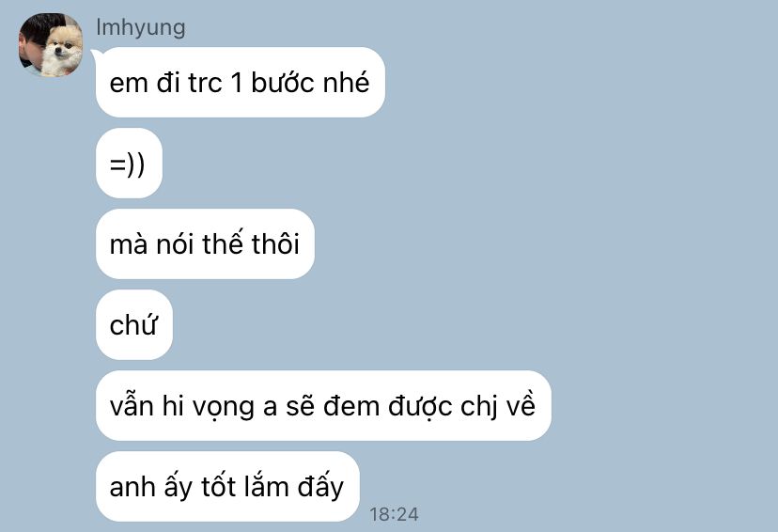This screenshot has width=778, height=532.
Task: Tap the number '1' in first message
Action: coord(237,83)
